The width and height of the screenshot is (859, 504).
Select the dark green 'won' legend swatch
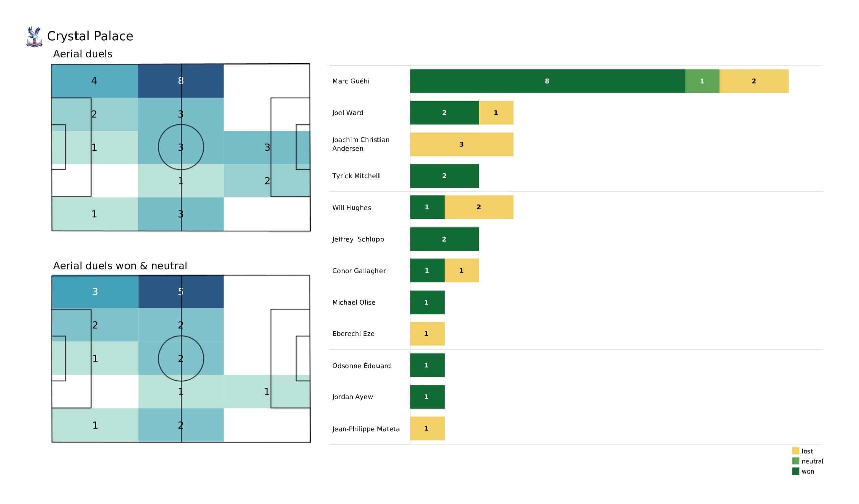(796, 471)
